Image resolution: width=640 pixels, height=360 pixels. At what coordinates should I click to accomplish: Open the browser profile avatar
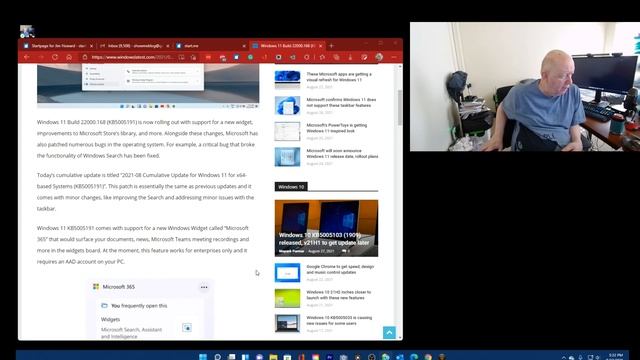(379, 57)
